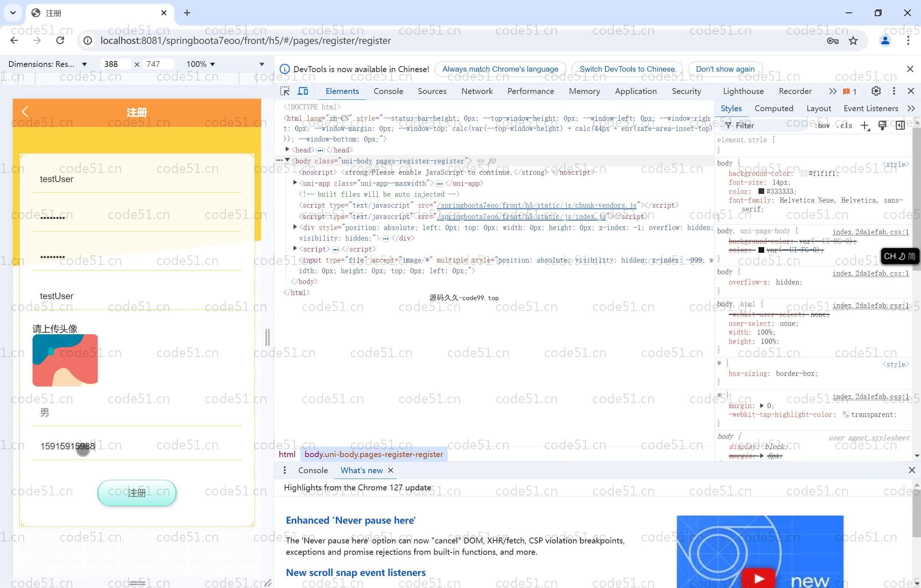921x588 pixels.
Task: Click the 男 gender selection field
Action: [137, 412]
